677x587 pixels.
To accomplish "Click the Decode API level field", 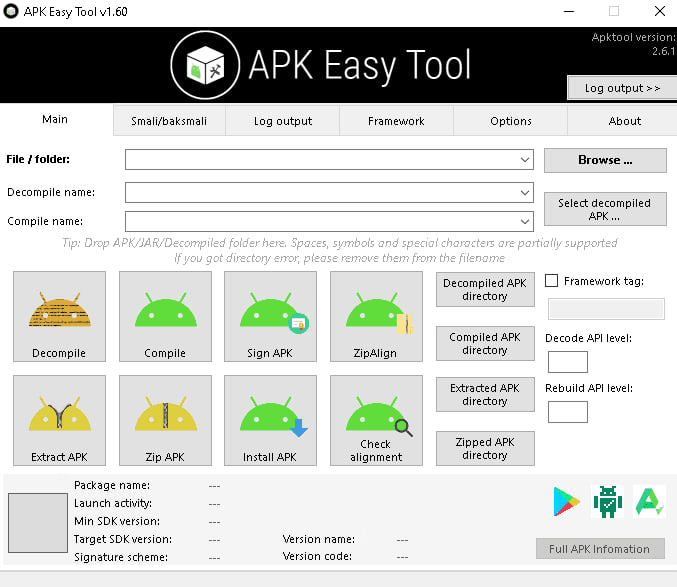I will pyautogui.click(x=567, y=362).
